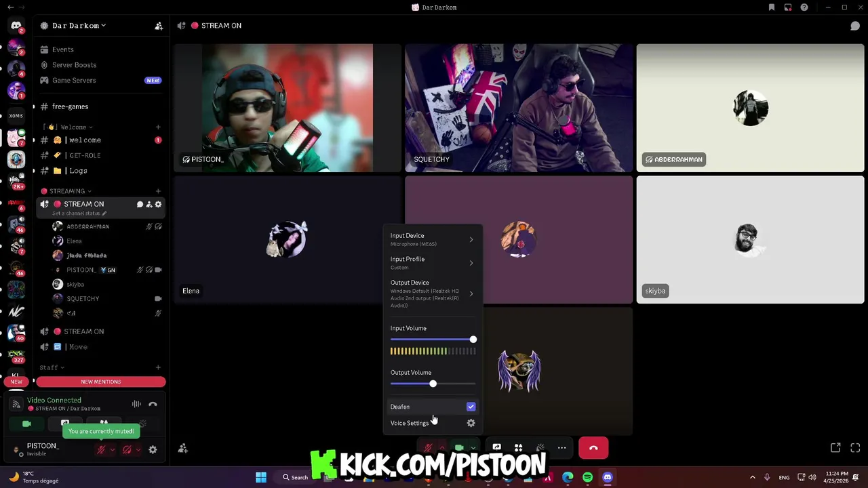This screenshot has height=488, width=868.
Task: Click Set a channel status text
Action: click(x=79, y=213)
